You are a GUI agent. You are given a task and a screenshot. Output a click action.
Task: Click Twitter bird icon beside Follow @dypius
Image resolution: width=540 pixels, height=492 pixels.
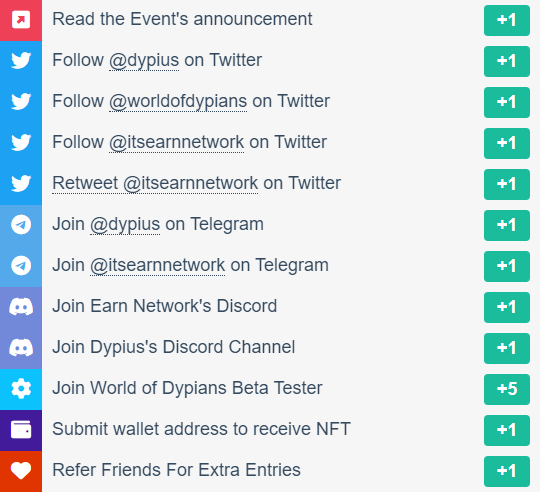[21, 60]
